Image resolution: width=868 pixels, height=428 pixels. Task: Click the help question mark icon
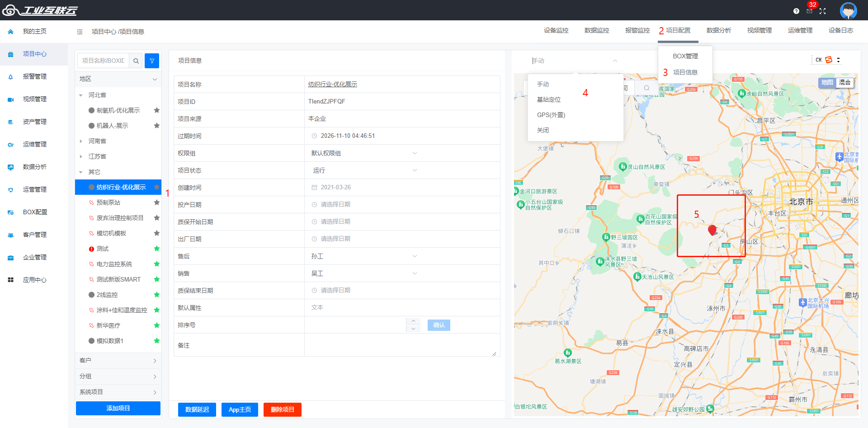(796, 11)
